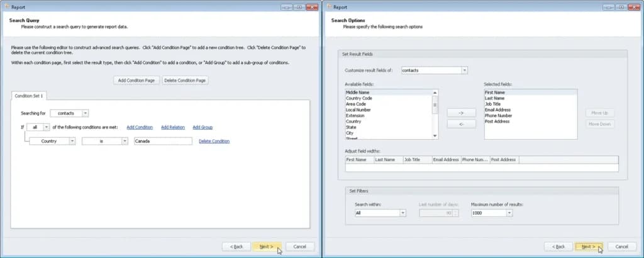Click the Available fields scrollbar down arrow
Image resolution: width=644 pixels, height=258 pixels.
(x=435, y=136)
